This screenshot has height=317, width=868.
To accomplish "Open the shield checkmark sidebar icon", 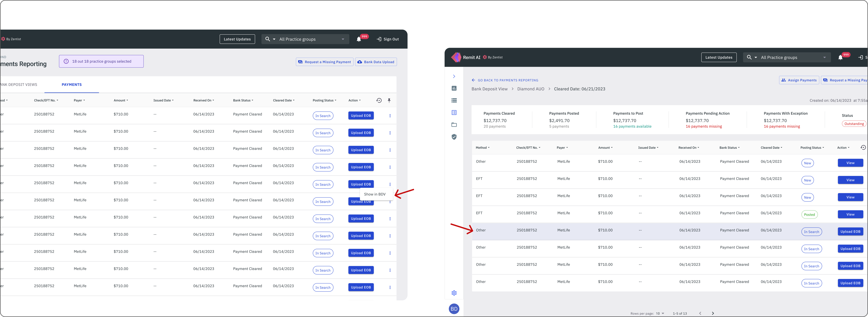I will pyautogui.click(x=454, y=137).
